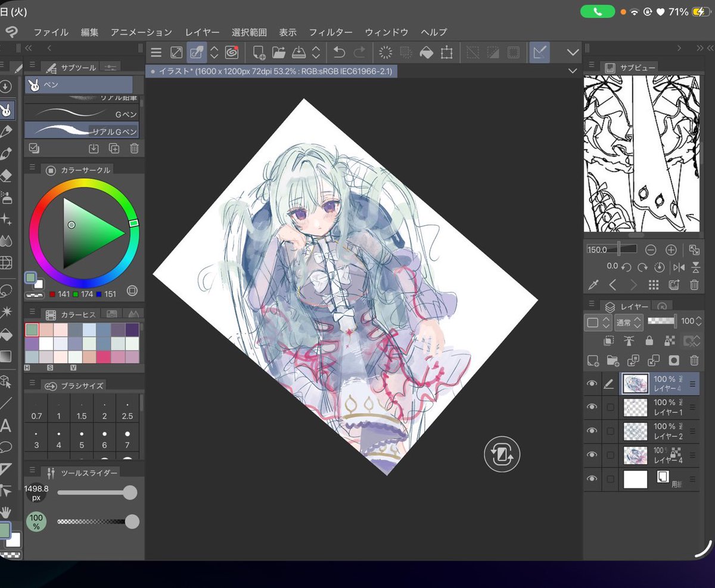
Task: Flip sub view horizontally
Action: coord(678,267)
